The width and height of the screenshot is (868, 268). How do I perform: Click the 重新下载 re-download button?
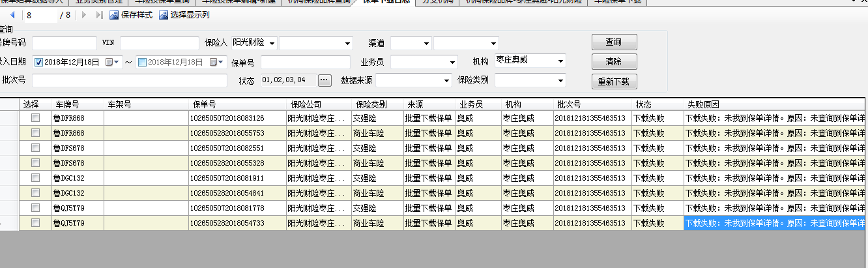click(x=614, y=82)
